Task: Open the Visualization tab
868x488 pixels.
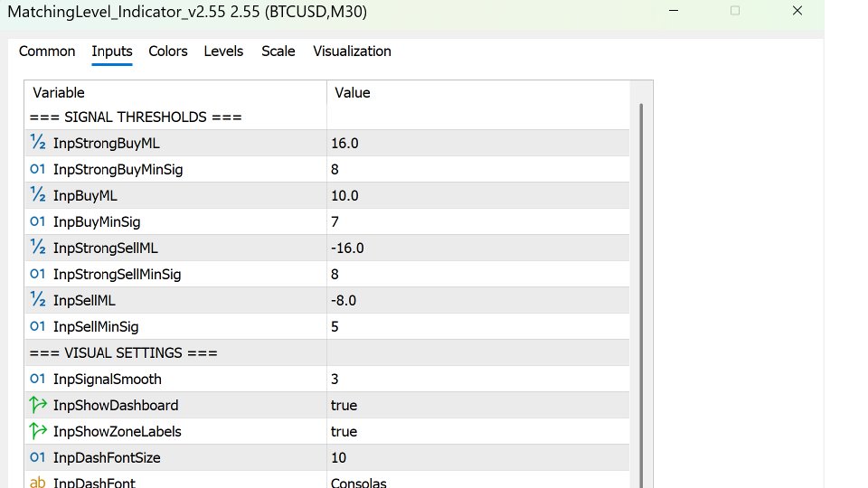Action: pos(352,52)
